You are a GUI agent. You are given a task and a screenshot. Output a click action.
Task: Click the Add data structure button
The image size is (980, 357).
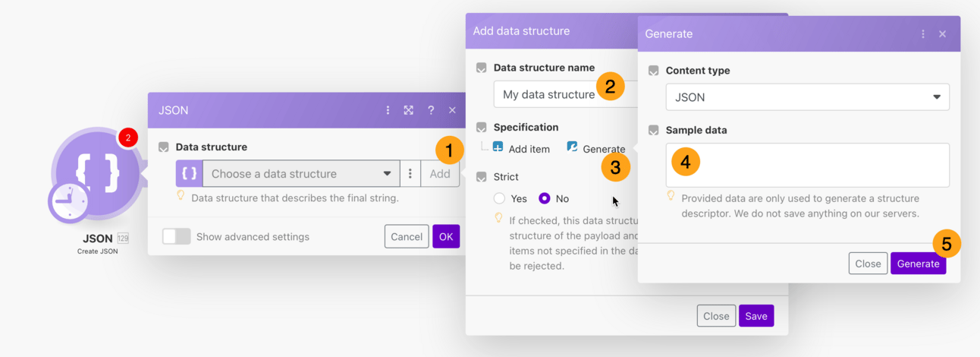[440, 174]
